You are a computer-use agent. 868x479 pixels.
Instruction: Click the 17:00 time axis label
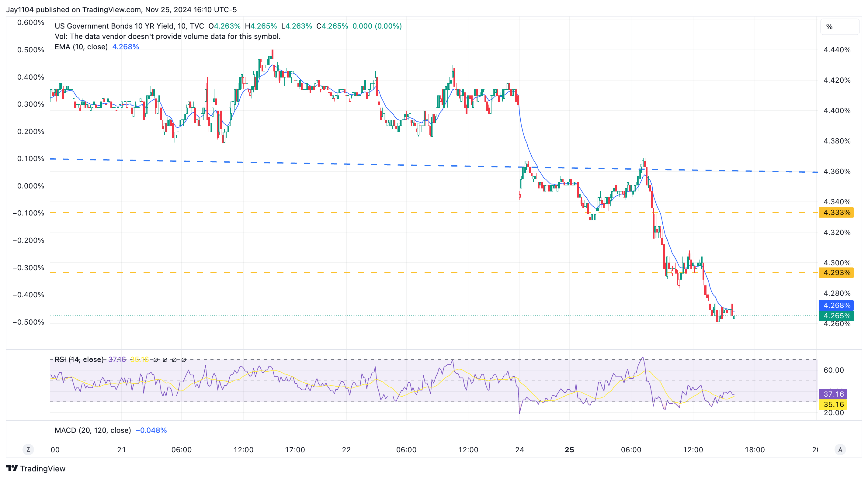coord(295,450)
